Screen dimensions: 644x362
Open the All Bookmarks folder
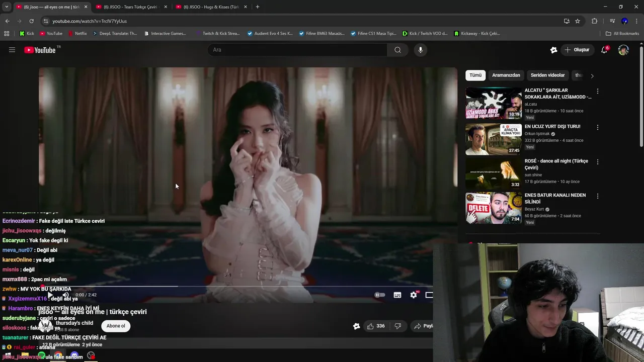(622, 34)
